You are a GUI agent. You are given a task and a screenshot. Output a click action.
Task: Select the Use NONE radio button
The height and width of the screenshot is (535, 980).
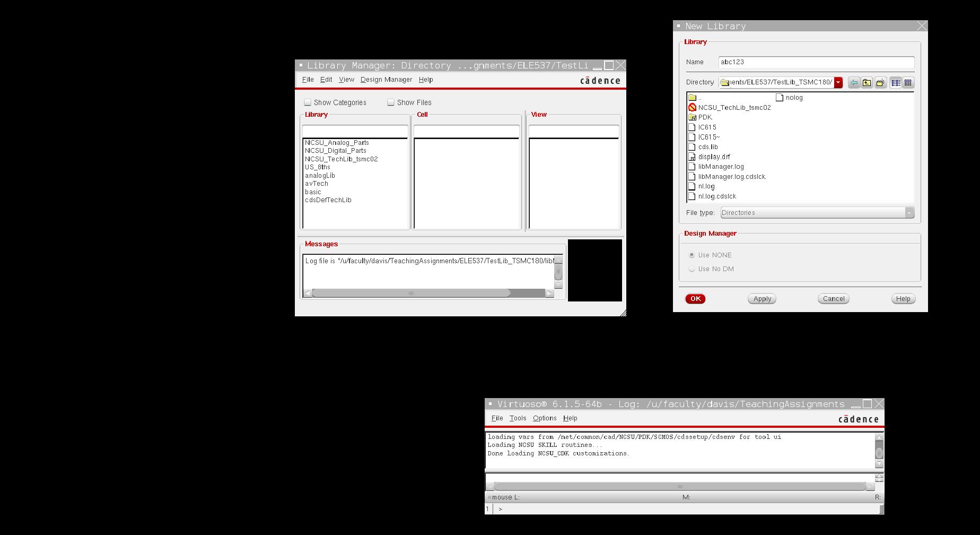pos(692,255)
